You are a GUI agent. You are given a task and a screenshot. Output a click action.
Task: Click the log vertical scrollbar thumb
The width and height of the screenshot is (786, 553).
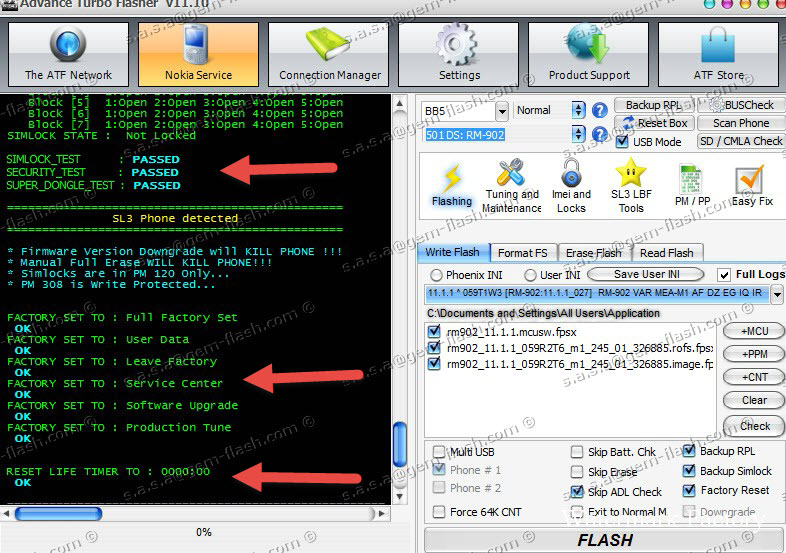[x=400, y=445]
